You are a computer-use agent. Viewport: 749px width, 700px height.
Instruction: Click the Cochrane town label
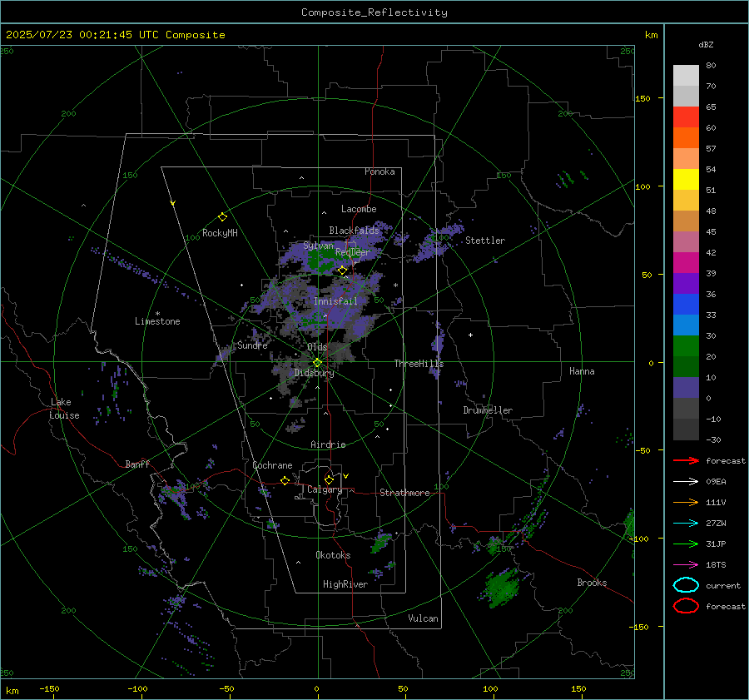pyautogui.click(x=272, y=465)
